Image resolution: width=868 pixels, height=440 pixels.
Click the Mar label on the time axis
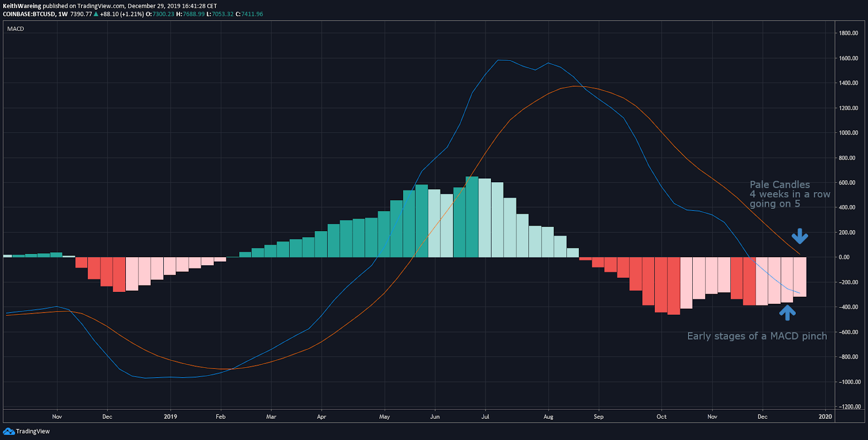tap(271, 417)
